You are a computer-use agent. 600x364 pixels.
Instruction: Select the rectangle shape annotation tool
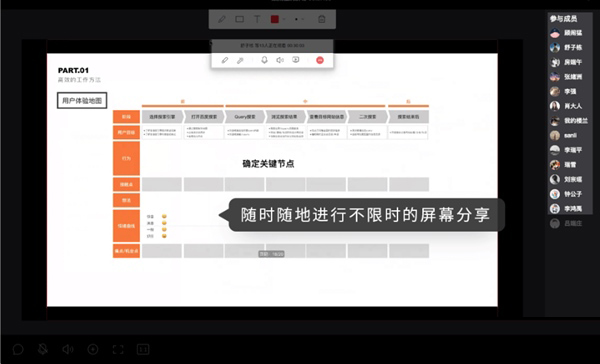pyautogui.click(x=240, y=19)
